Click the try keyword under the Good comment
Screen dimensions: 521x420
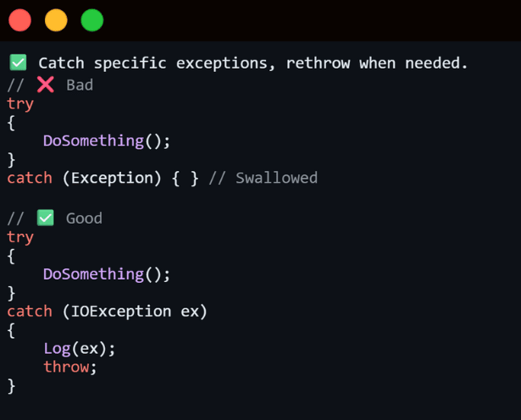[20, 236]
